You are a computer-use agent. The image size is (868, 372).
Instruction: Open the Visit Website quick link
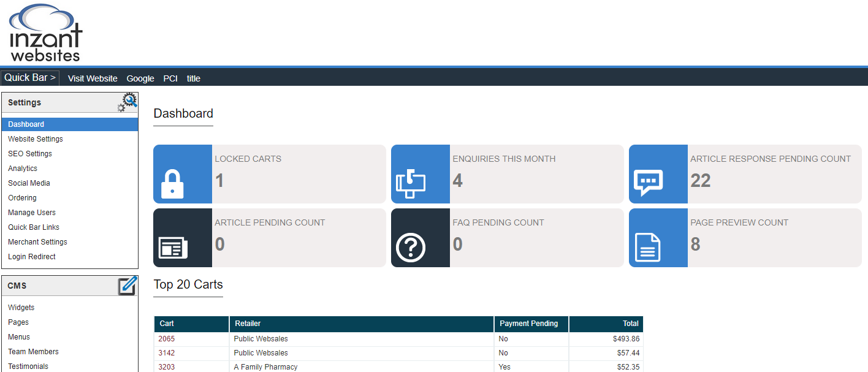pos(93,78)
